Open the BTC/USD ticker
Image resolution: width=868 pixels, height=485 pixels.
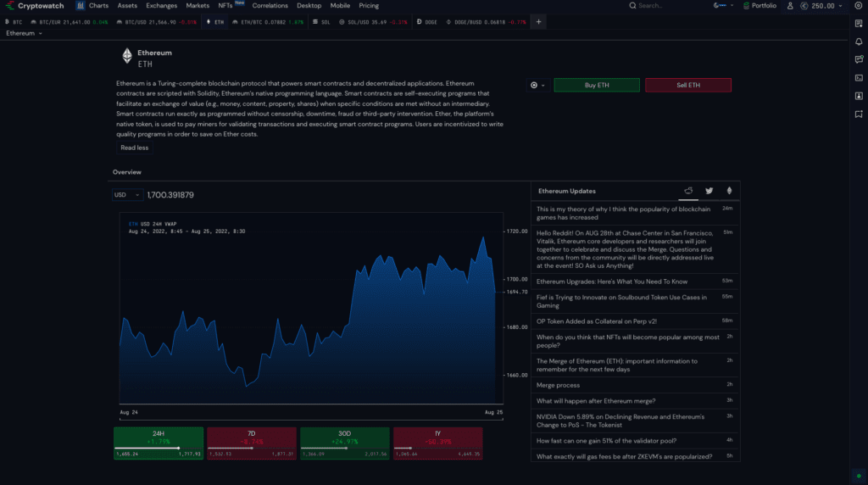pos(157,22)
